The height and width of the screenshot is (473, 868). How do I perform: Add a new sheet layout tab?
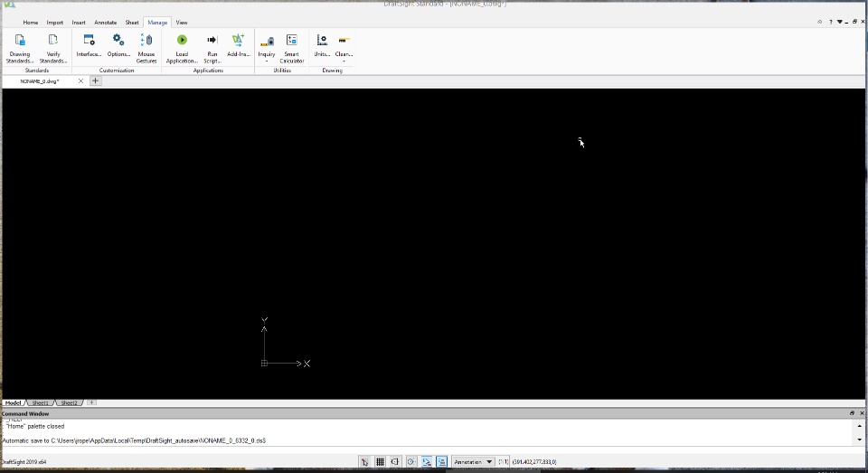pos(91,402)
